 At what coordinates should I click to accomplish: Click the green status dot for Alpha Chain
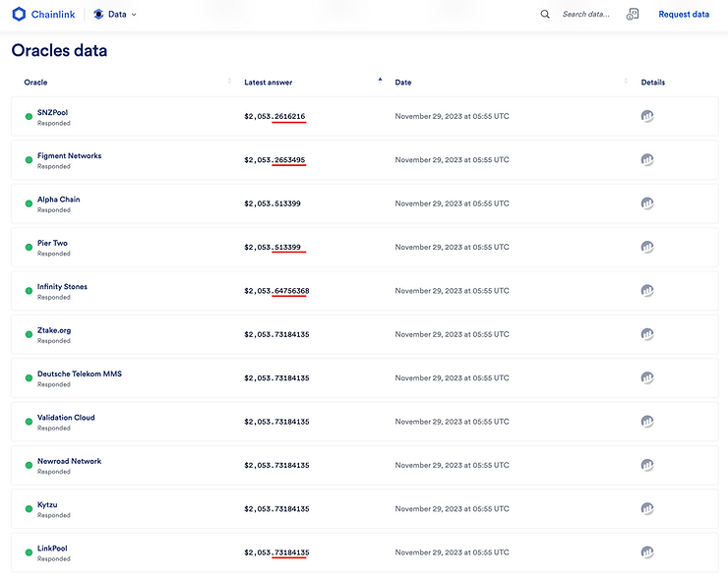click(29, 203)
